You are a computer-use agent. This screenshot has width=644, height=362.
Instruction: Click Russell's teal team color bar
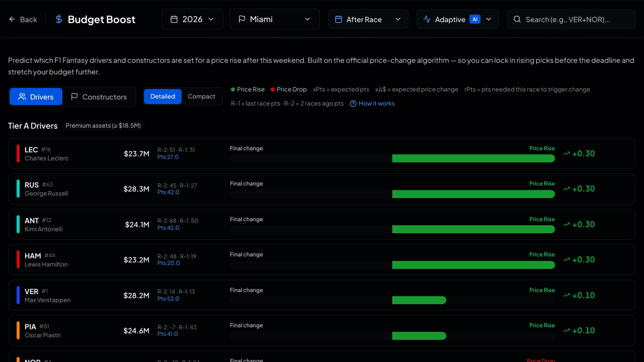click(x=18, y=189)
